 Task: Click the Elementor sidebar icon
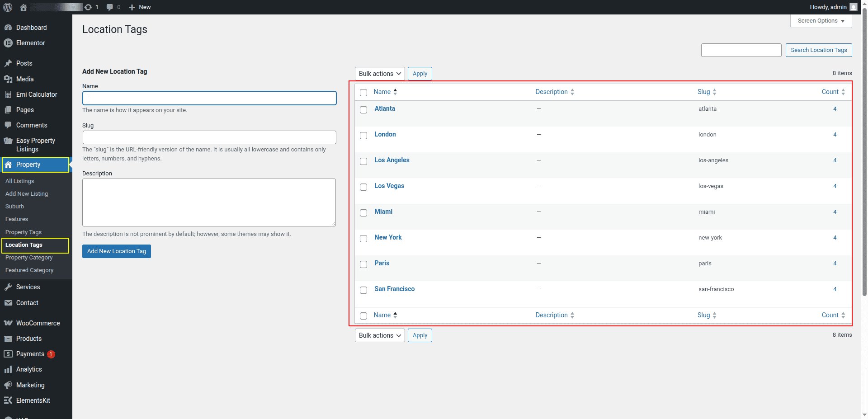click(8, 43)
